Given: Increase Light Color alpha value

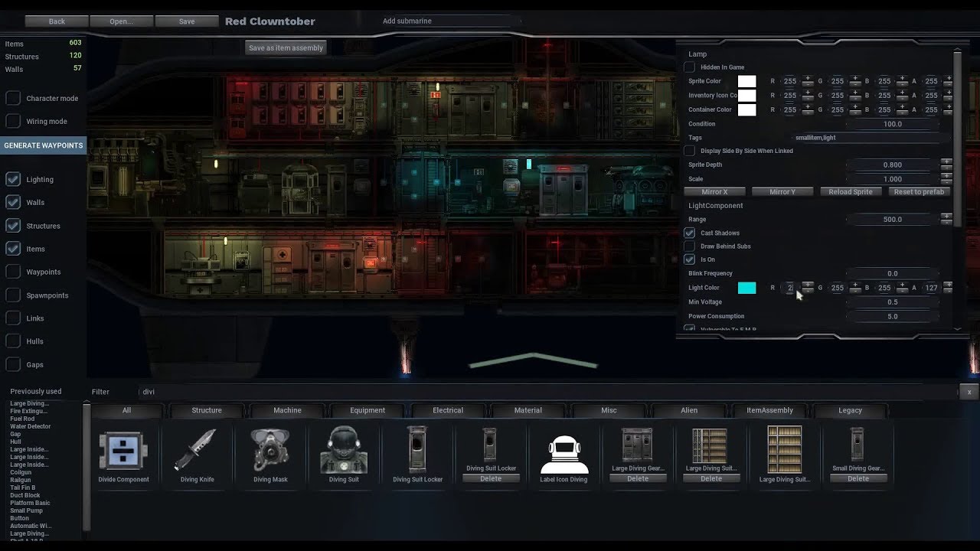Looking at the screenshot, I should (948, 285).
